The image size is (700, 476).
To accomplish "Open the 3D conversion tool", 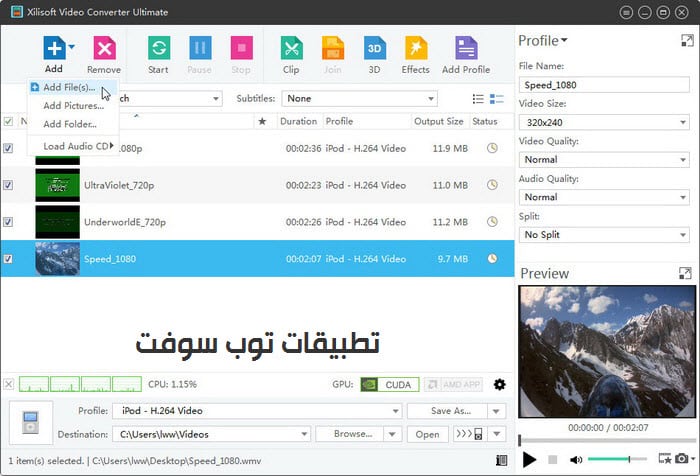I will [375, 48].
